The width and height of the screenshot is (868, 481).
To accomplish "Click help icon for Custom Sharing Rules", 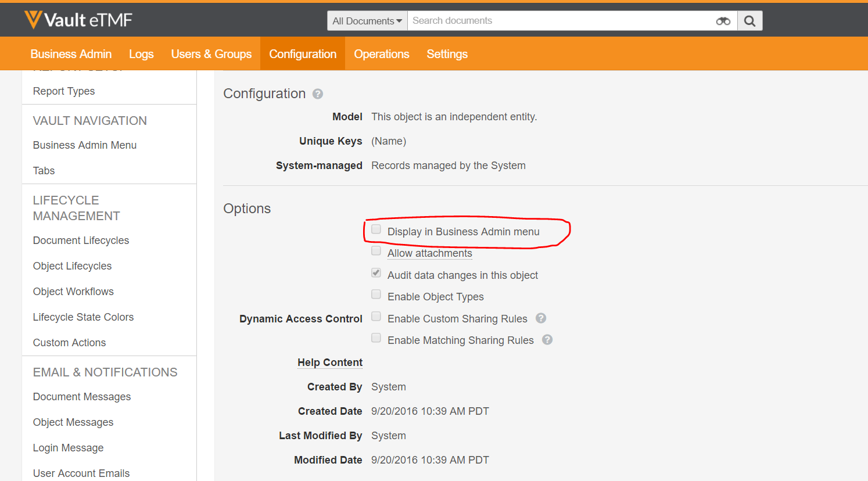I will (541, 318).
